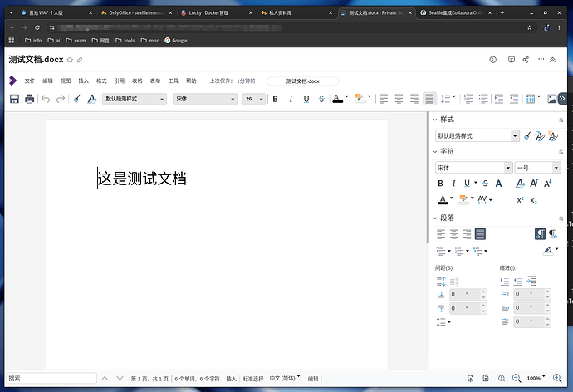
Task: Apply subscript in the sidebar
Action: click(x=533, y=200)
